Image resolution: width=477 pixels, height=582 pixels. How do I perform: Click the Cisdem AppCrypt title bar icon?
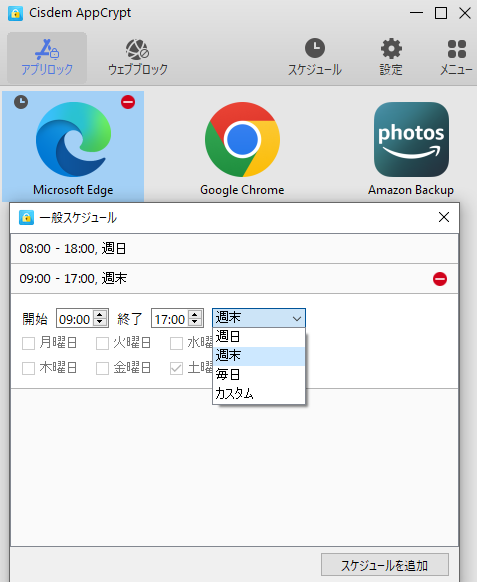[15, 13]
